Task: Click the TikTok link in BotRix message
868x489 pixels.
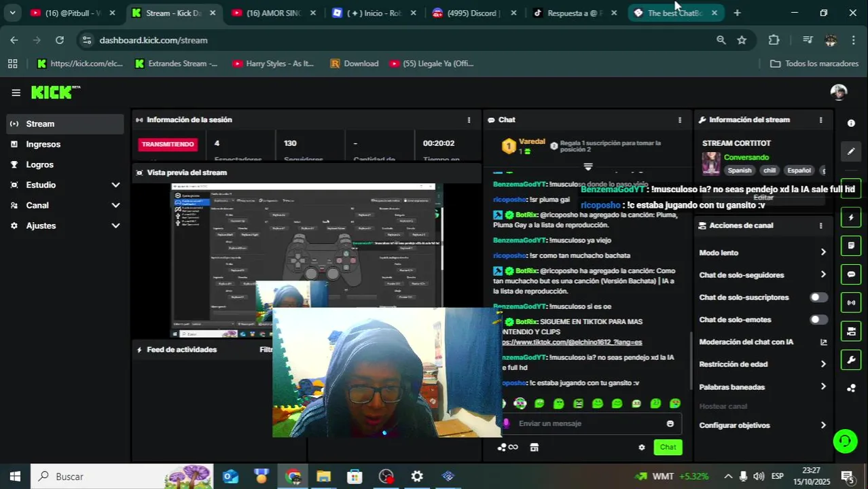Action: click(572, 342)
